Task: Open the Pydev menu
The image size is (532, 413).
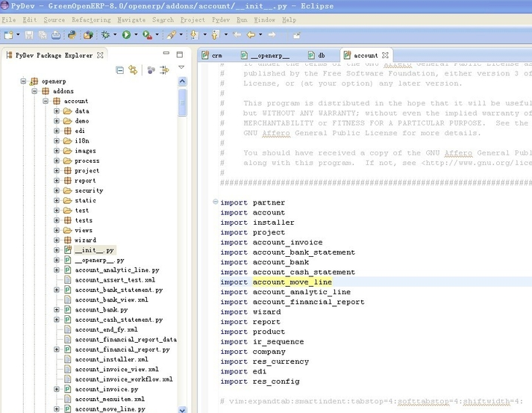Action: point(220,20)
